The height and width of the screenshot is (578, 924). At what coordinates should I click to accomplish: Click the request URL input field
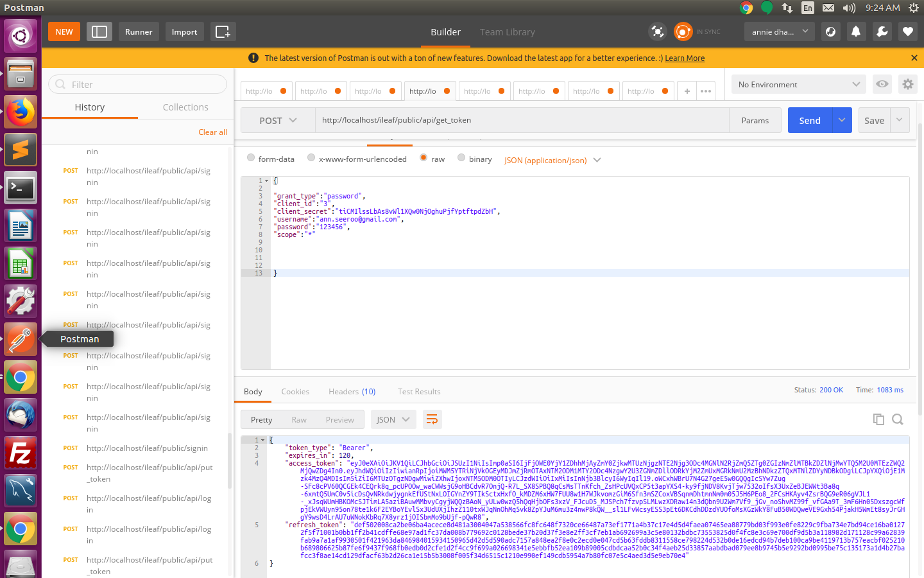(521, 120)
